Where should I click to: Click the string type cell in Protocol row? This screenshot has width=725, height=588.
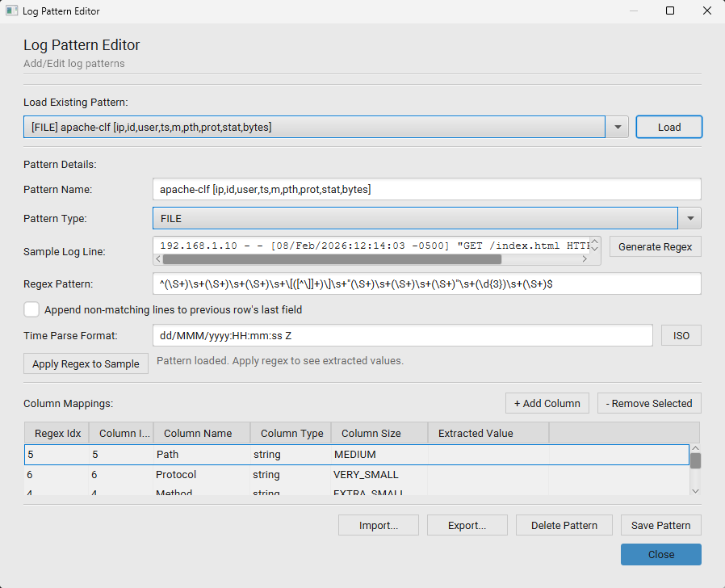coord(291,475)
